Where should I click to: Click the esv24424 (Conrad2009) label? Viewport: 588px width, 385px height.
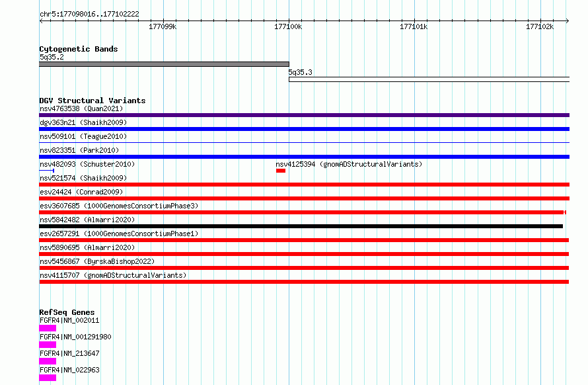(81, 192)
